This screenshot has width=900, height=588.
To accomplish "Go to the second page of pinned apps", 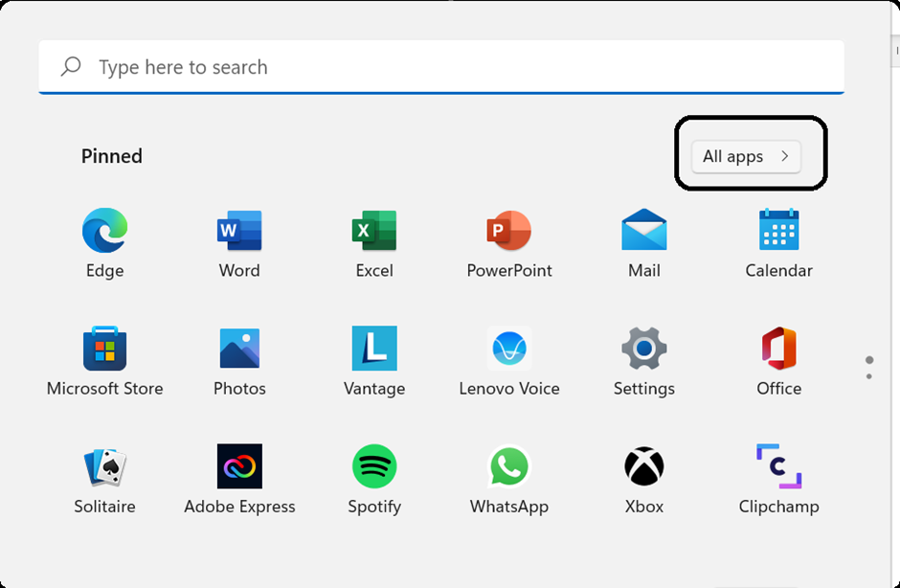I will pyautogui.click(x=869, y=376).
